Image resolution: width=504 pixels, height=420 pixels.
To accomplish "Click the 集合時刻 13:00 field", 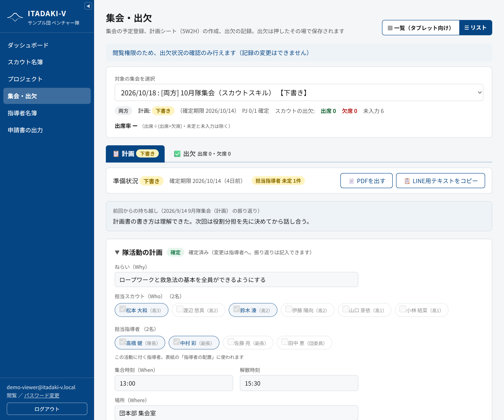I will 174,383.
